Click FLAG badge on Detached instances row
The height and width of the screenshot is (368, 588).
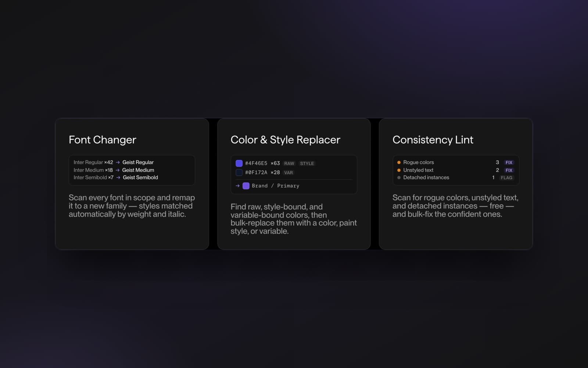click(506, 178)
